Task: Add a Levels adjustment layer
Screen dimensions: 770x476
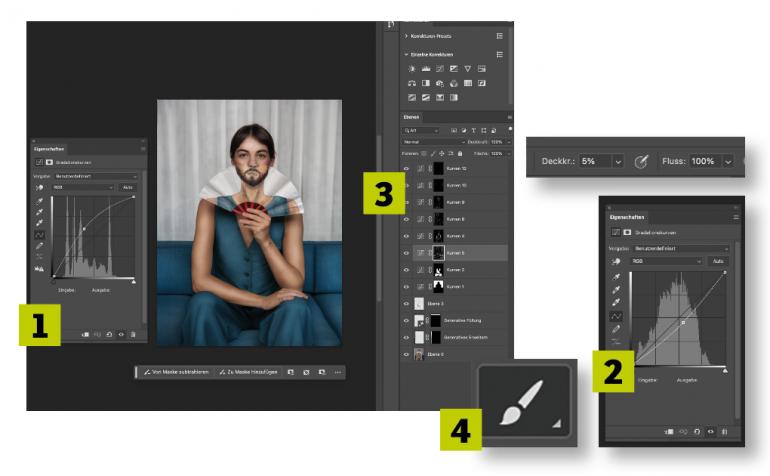Action: [x=426, y=69]
